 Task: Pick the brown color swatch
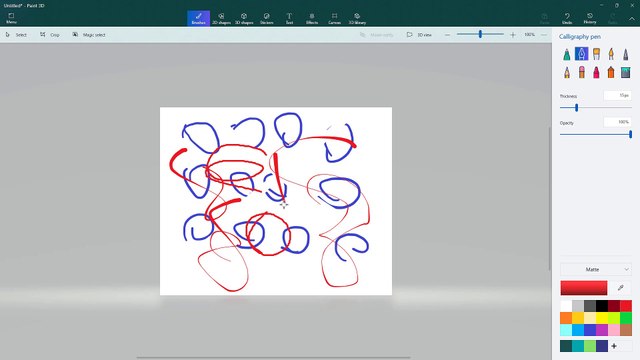(626, 330)
